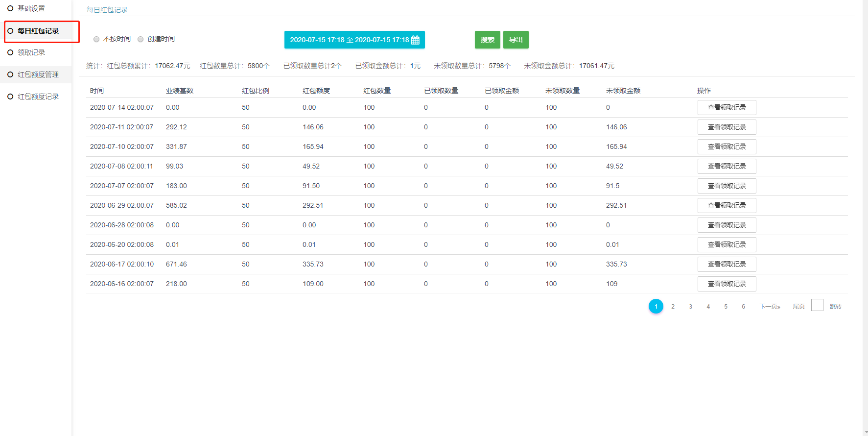Click the 5798个 unclaimed count statistic
868x436 pixels.
click(x=499, y=66)
